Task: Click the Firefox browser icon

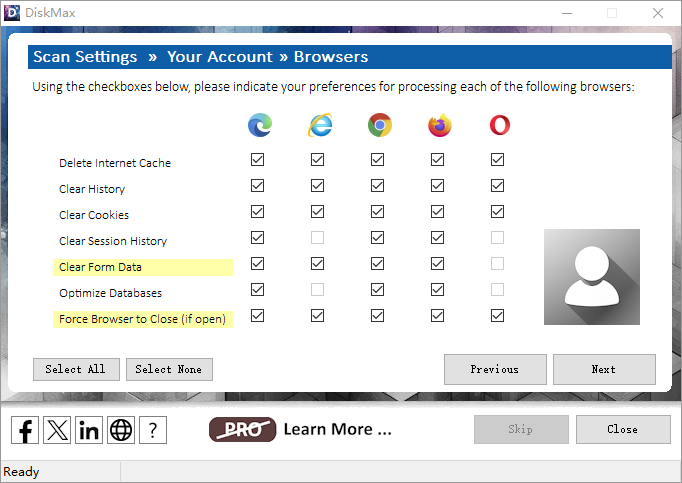Action: pyautogui.click(x=440, y=125)
